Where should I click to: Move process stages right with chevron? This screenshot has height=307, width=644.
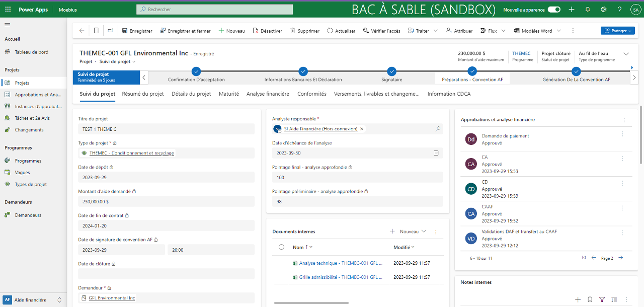point(634,78)
